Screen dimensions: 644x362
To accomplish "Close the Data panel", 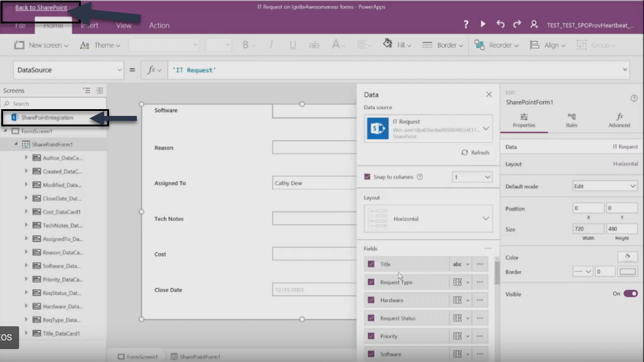I will (489, 94).
